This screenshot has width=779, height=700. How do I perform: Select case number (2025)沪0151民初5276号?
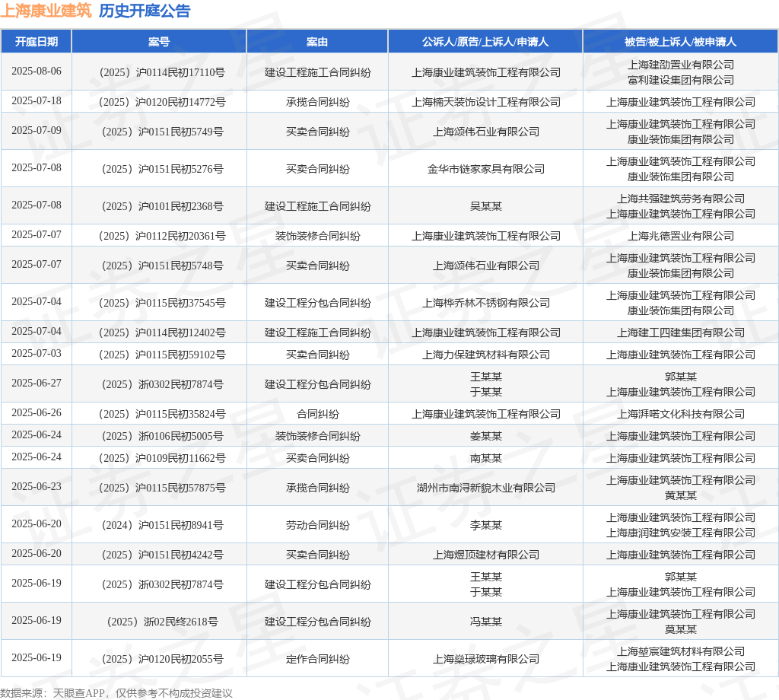point(162,170)
